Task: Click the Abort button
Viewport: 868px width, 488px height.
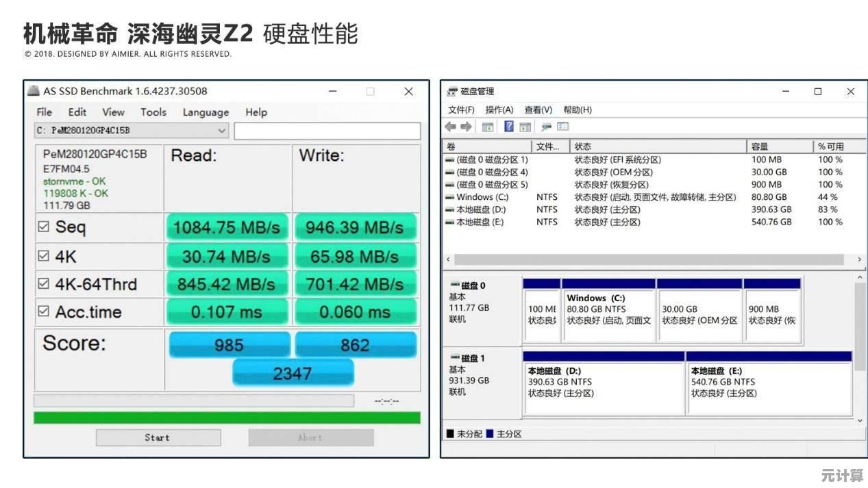Action: point(310,437)
